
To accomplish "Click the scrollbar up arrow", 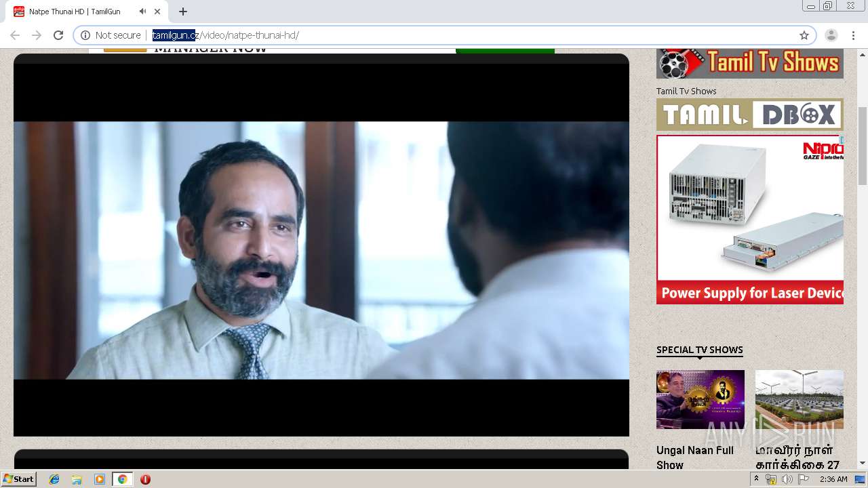I will 863,54.
